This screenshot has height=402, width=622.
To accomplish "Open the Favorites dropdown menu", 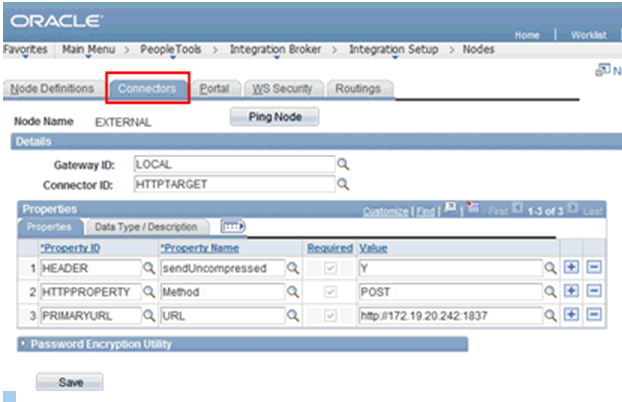I will coord(25,50).
